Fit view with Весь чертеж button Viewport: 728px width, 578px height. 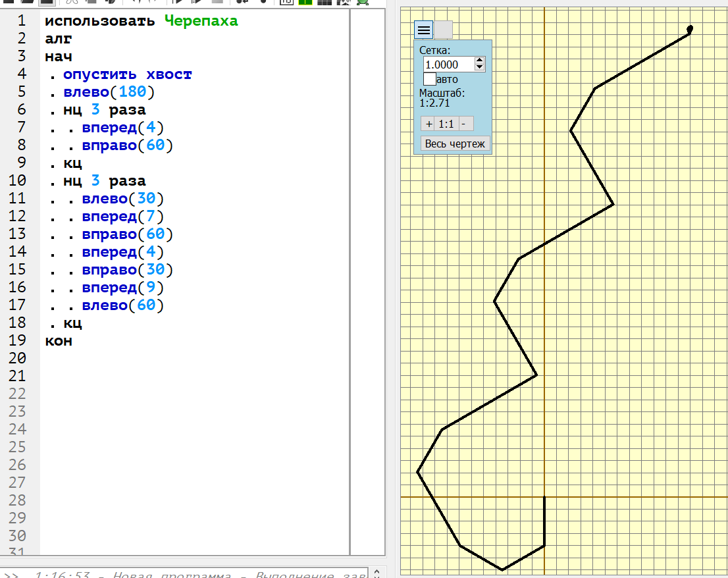(x=455, y=144)
